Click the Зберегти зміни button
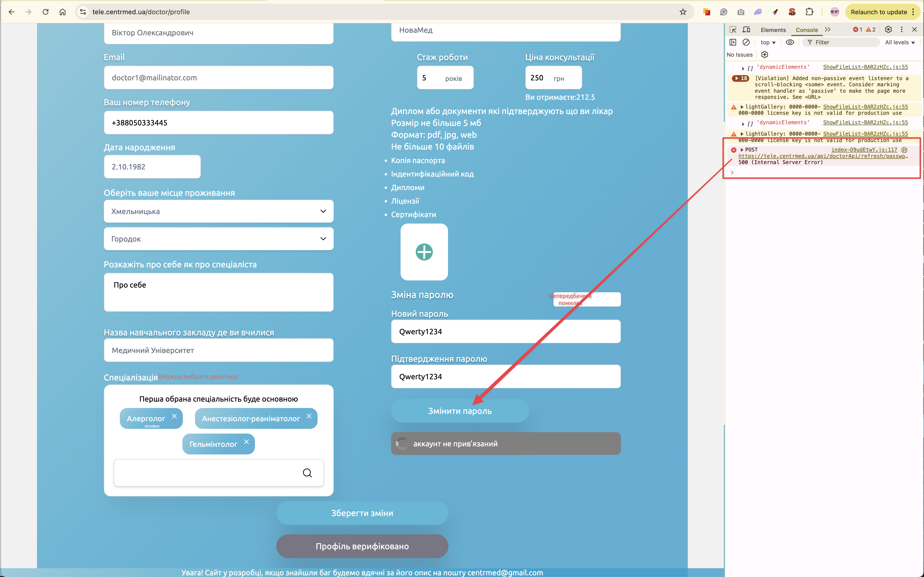The height and width of the screenshot is (577, 924). coord(362,513)
